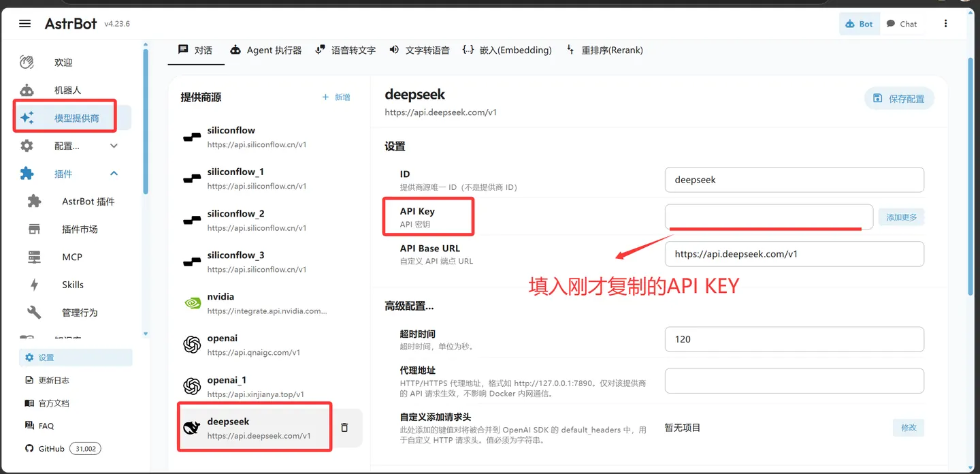This screenshot has width=980, height=474.
Task: Open the FAQ link
Action: 39,426
